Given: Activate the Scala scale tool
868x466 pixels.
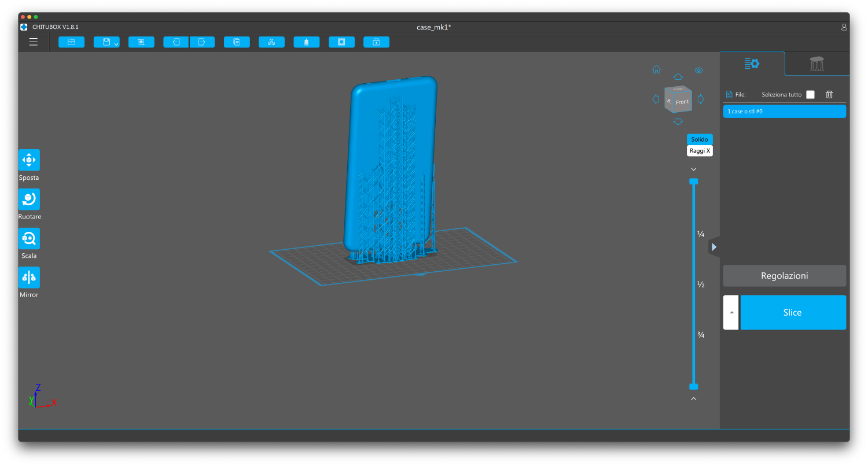Looking at the screenshot, I should point(29,238).
